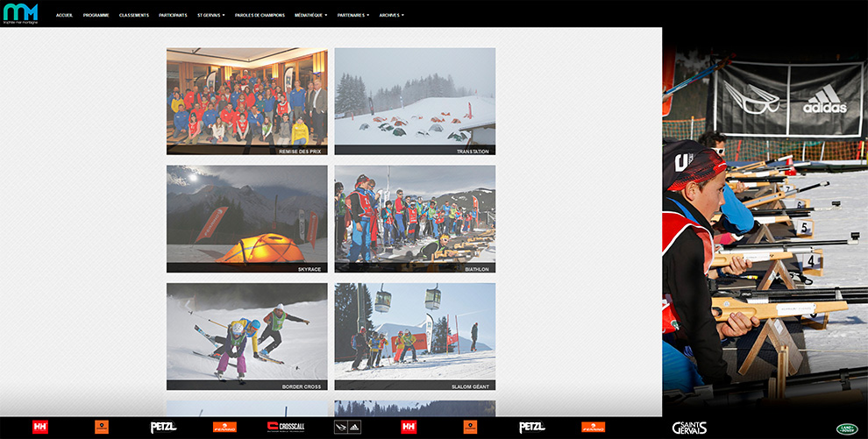Expand the Médiathèque dropdown menu

(x=310, y=15)
